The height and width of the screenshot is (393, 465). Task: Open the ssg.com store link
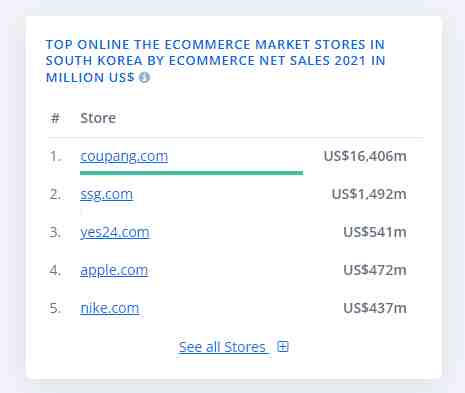coord(106,194)
